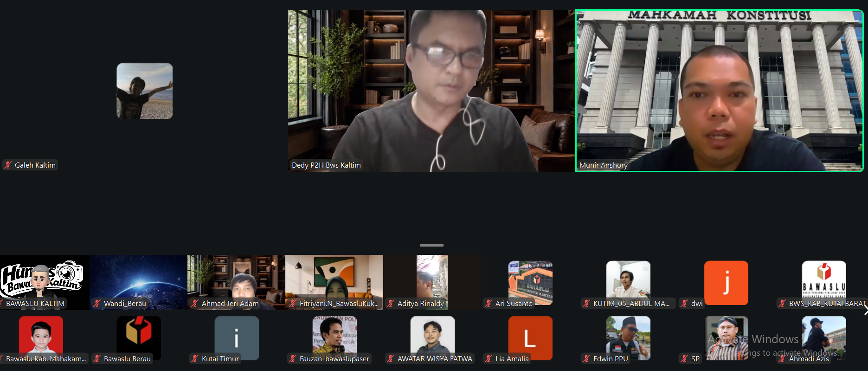
Task: Click the name label "Bawaslu Berau"
Action: [127, 358]
